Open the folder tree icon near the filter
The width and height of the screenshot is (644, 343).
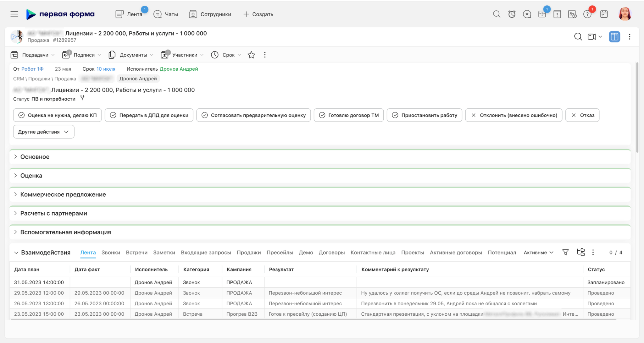click(x=580, y=252)
